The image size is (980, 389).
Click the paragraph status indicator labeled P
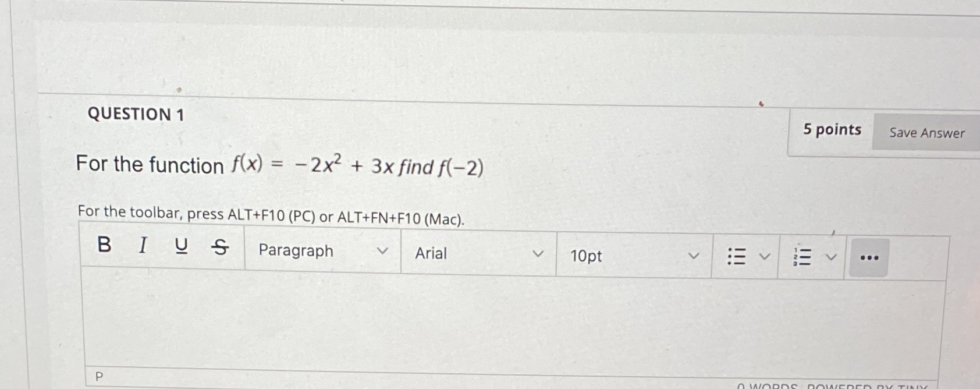[98, 375]
